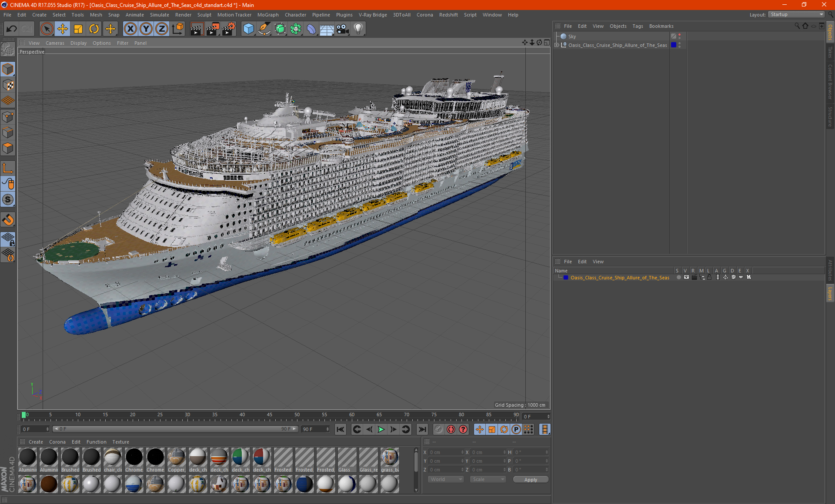
Task: Open the MoGraph menu
Action: tap(268, 15)
